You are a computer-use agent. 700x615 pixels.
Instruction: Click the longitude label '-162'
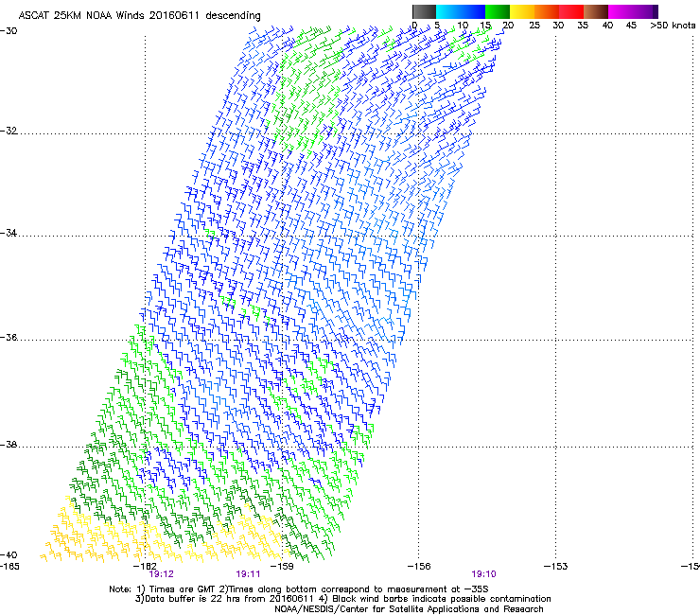tap(145, 567)
